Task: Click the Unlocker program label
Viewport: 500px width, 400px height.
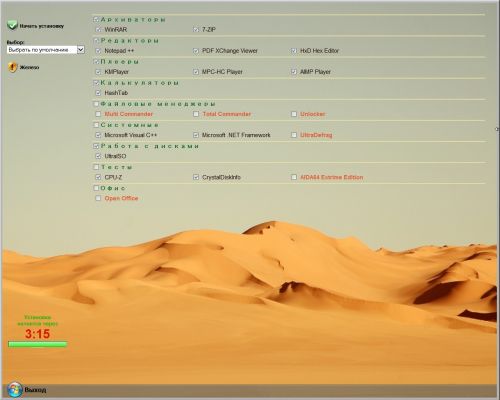Action: point(312,114)
